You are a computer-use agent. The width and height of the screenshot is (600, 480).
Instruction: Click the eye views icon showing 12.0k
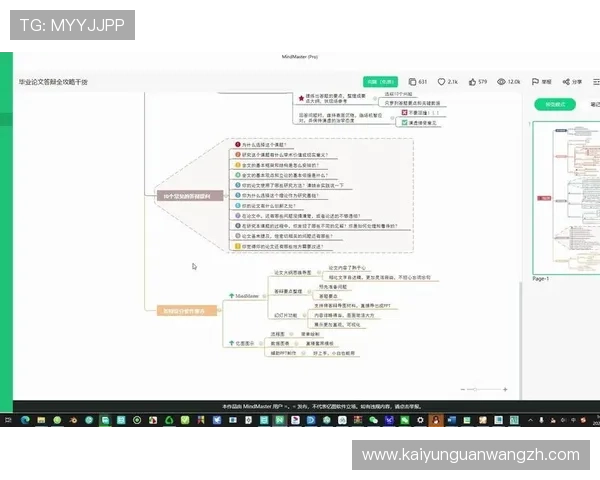(501, 81)
